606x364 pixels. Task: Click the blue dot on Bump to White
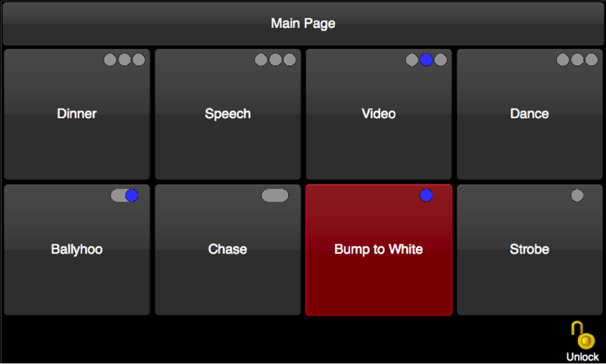point(426,195)
